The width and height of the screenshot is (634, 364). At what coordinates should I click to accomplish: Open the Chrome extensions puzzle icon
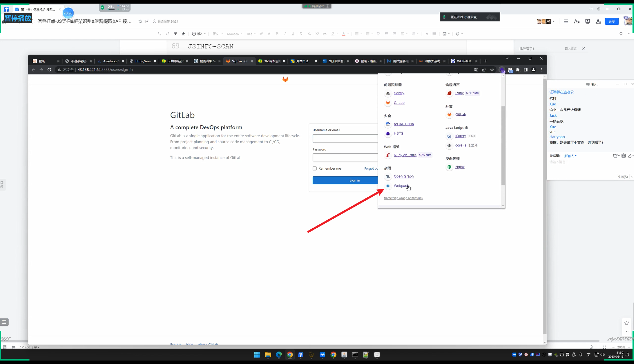[518, 70]
